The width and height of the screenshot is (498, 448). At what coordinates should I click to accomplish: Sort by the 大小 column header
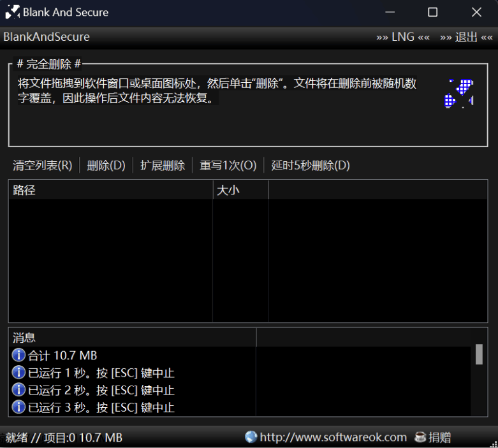tap(241, 190)
